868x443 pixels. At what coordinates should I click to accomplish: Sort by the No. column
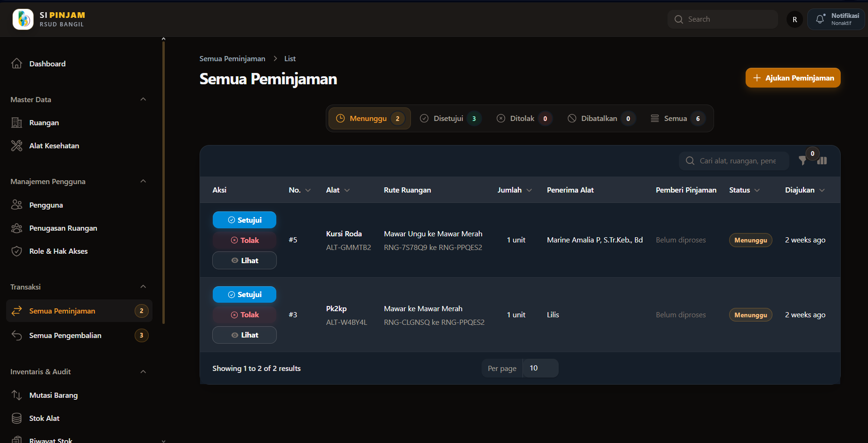300,190
